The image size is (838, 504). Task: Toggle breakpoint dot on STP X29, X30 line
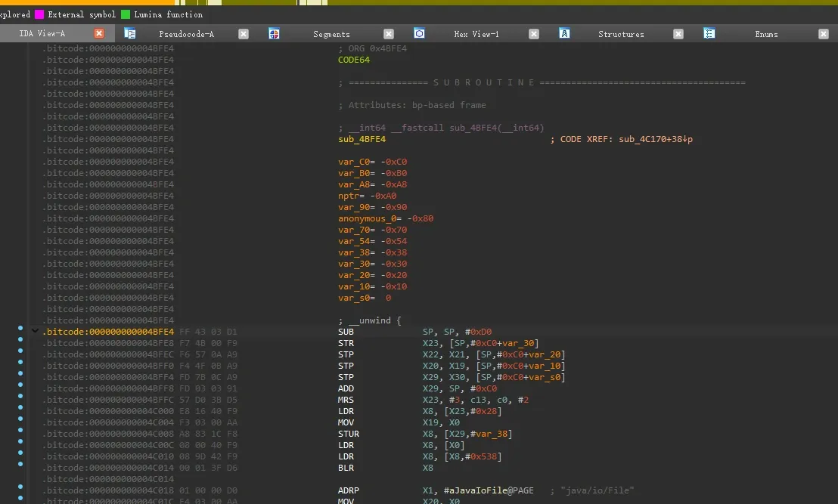coord(20,373)
